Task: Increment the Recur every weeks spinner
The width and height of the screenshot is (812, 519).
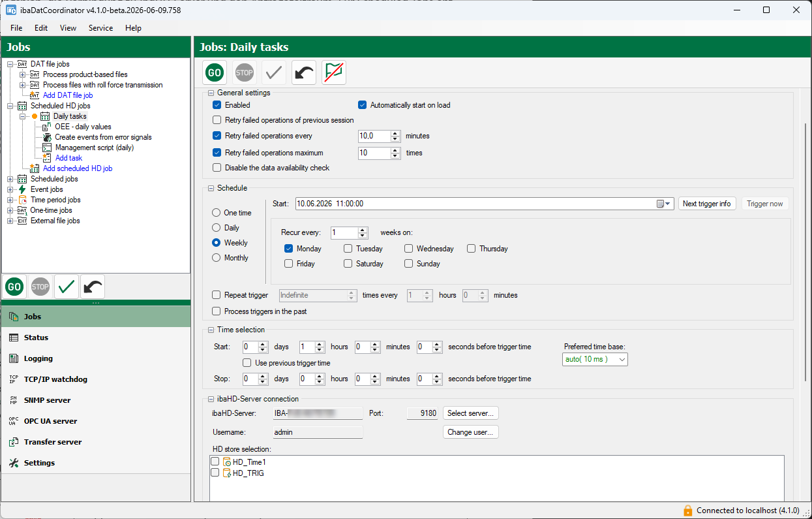Action: (x=363, y=230)
